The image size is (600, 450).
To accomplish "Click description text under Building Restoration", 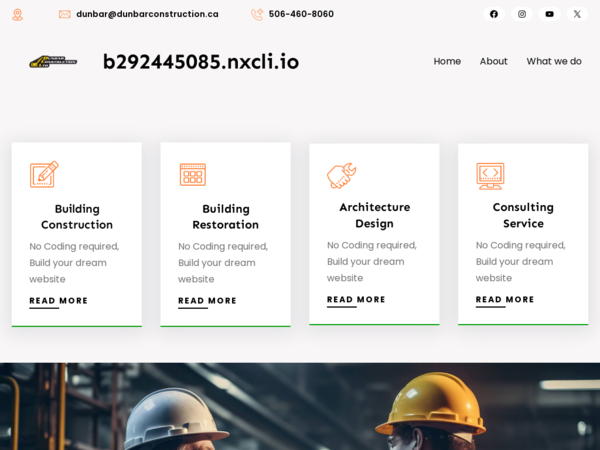I will pyautogui.click(x=223, y=262).
